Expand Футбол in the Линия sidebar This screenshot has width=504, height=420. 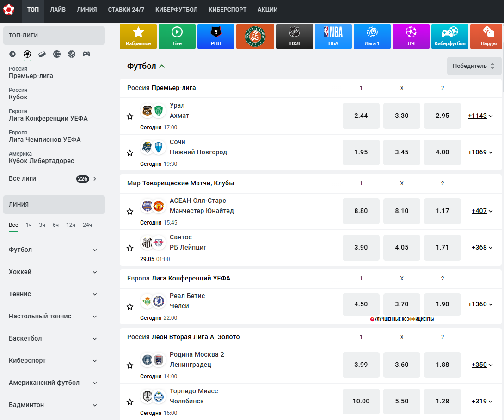pyautogui.click(x=53, y=250)
